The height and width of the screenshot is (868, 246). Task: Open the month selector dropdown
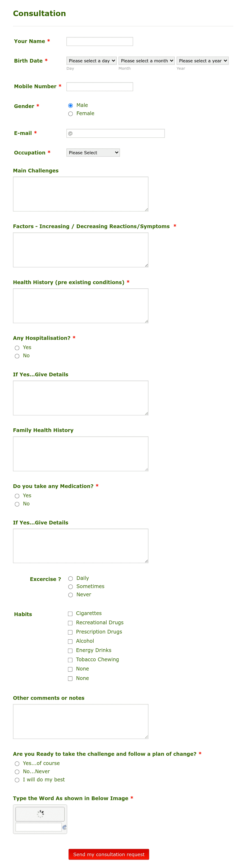147,61
